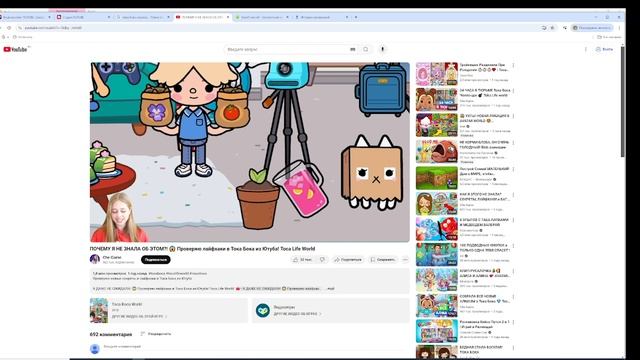Bookmark this page with the star icon
640x360 pixels.
pos(552,28)
